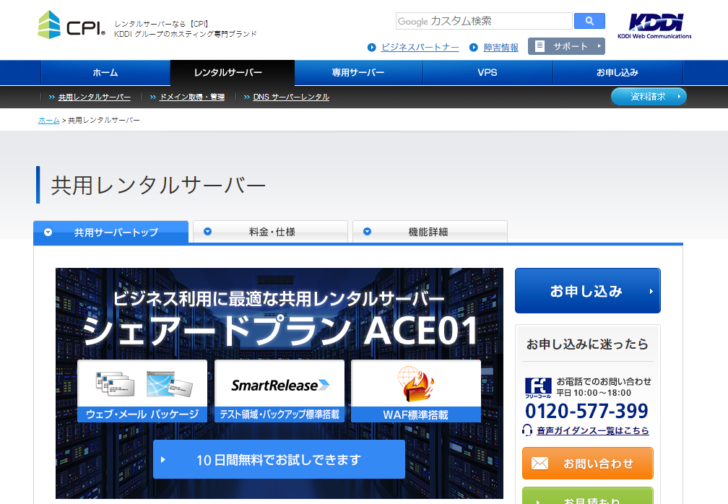Screen dimensions: 728x504
Task: Click the SmartRelease feature card
Action: click(280, 391)
